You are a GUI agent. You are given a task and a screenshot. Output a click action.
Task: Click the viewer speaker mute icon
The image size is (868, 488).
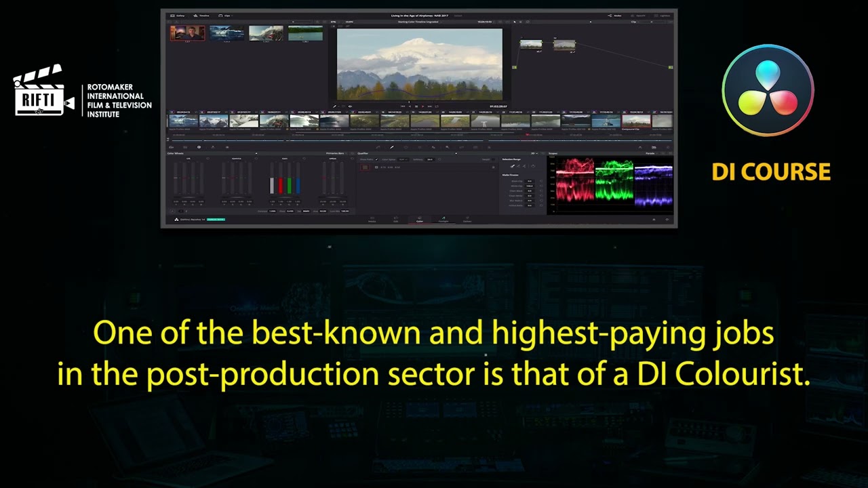pyautogui.click(x=350, y=106)
